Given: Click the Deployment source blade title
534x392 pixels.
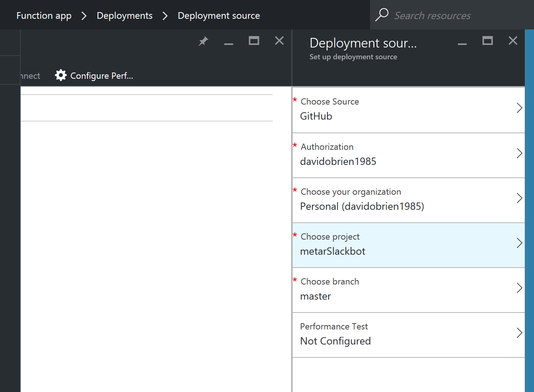Looking at the screenshot, I should [x=363, y=43].
